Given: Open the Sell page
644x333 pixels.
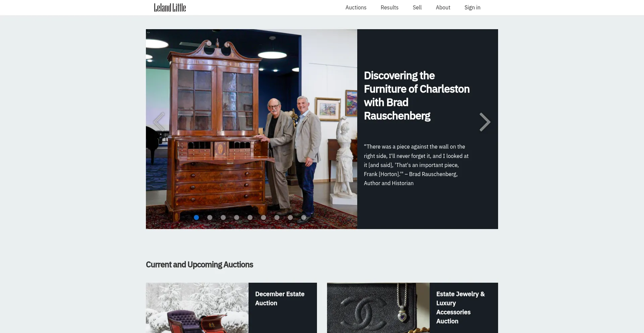Looking at the screenshot, I should (x=417, y=7).
